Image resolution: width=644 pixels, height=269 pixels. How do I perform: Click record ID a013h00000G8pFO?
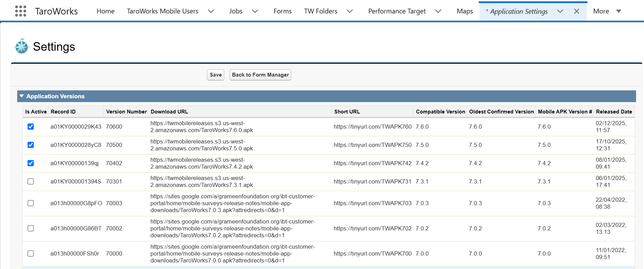[76, 203]
